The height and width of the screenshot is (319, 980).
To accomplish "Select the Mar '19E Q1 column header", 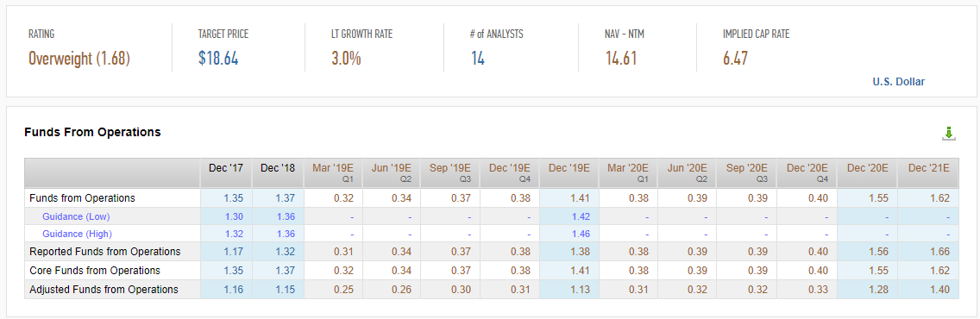I will tap(333, 173).
